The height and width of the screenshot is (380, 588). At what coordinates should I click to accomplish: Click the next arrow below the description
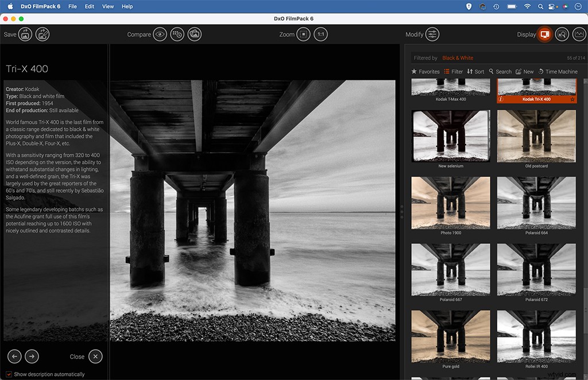coord(32,356)
